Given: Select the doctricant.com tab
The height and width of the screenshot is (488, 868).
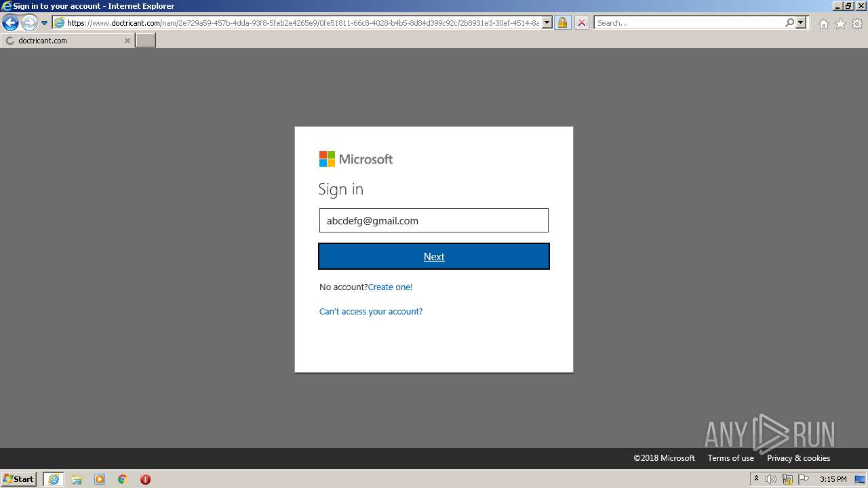Looking at the screenshot, I should pyautogui.click(x=67, y=41).
